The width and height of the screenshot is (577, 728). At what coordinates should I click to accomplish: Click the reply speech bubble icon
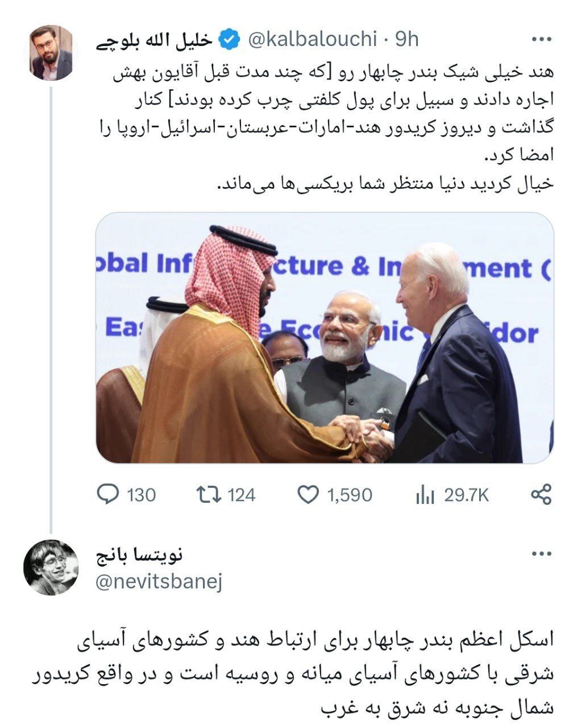[x=107, y=494]
